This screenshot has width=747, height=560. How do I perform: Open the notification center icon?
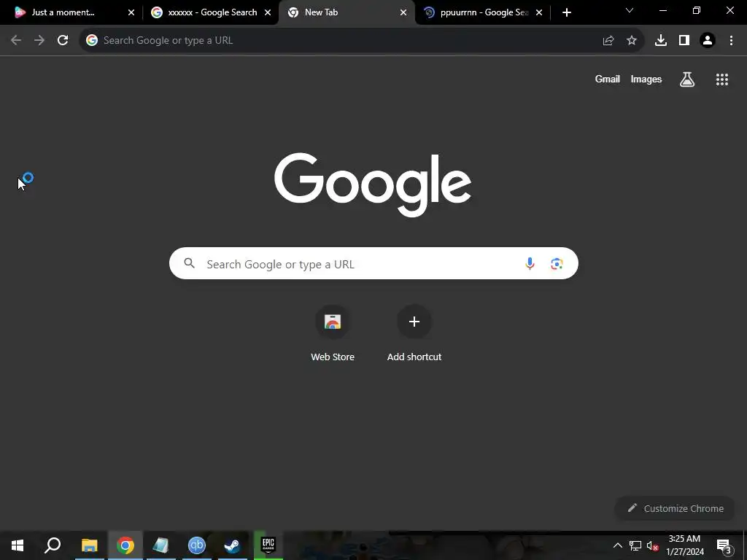click(724, 545)
